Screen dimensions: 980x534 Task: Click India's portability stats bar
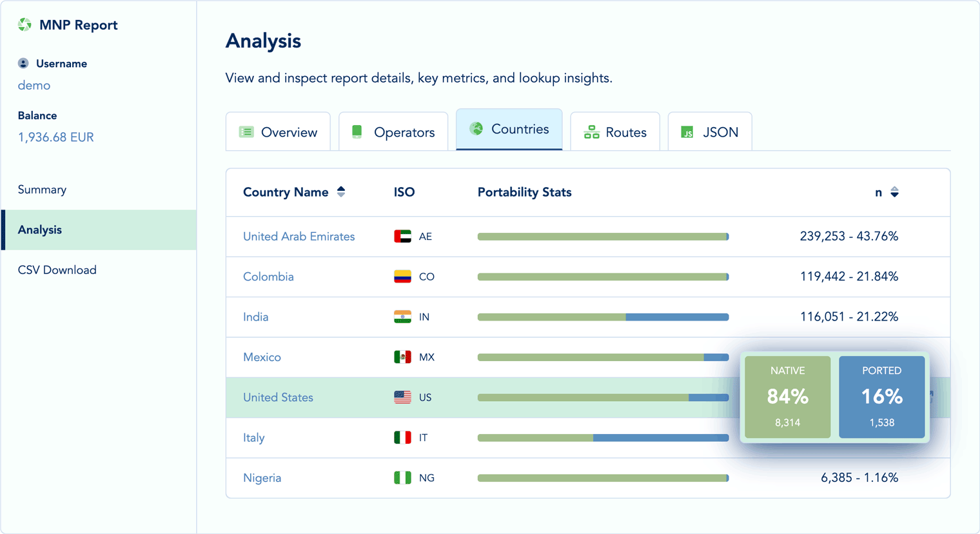click(603, 317)
